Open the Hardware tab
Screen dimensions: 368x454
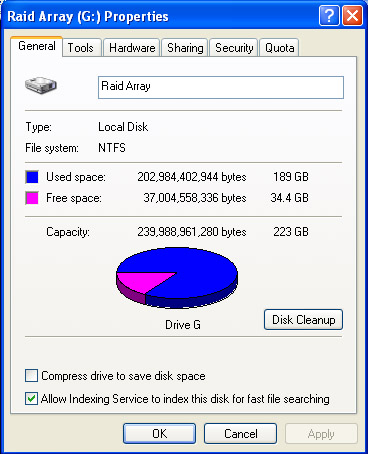[132, 48]
